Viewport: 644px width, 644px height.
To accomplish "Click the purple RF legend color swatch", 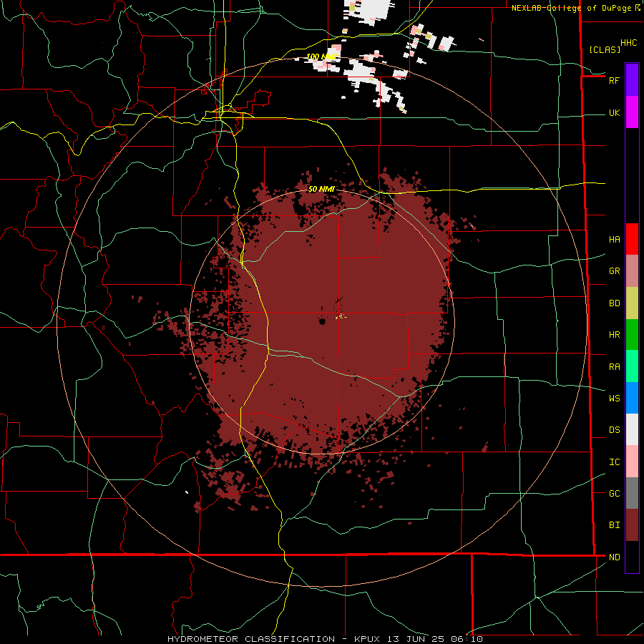I will coord(632,79).
